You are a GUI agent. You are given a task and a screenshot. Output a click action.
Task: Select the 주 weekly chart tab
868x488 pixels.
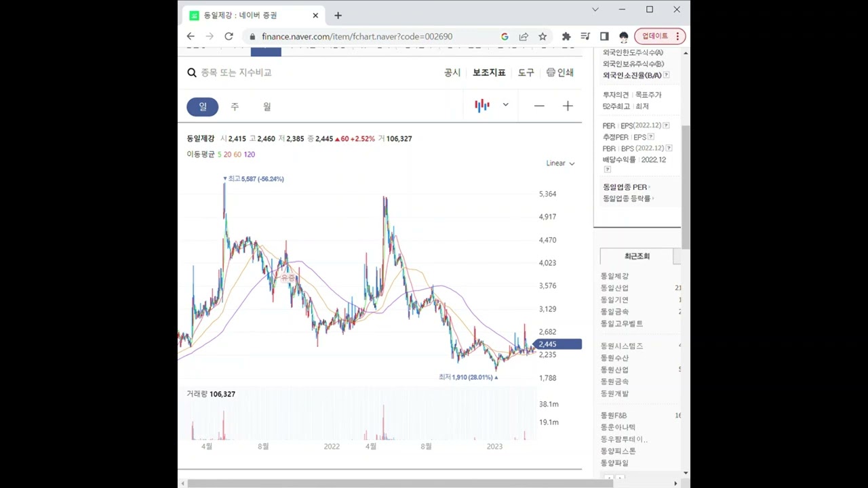(235, 106)
